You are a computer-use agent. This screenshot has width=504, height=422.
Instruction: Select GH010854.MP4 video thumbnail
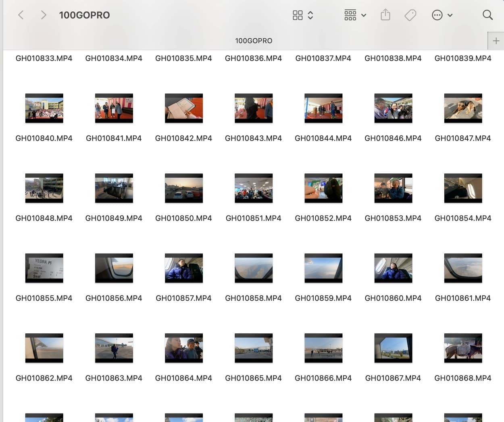tap(463, 188)
